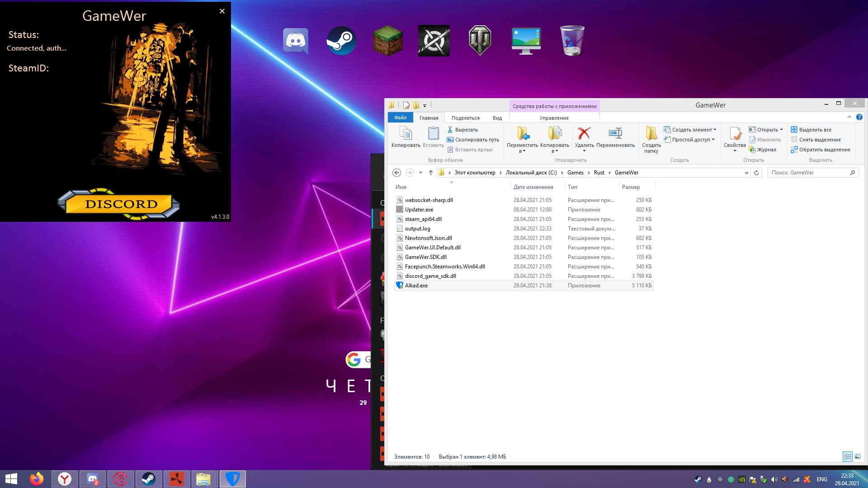
Task: Switch to the Главная ribbon tab
Action: point(429,118)
